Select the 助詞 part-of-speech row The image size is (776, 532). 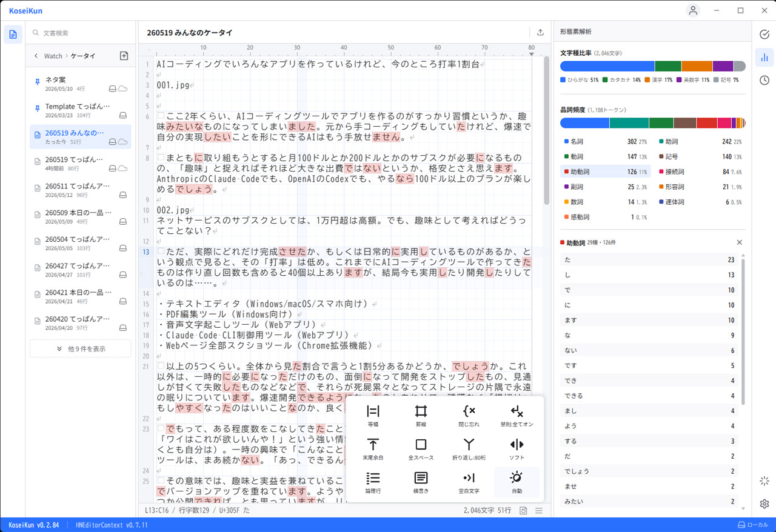click(x=701, y=141)
